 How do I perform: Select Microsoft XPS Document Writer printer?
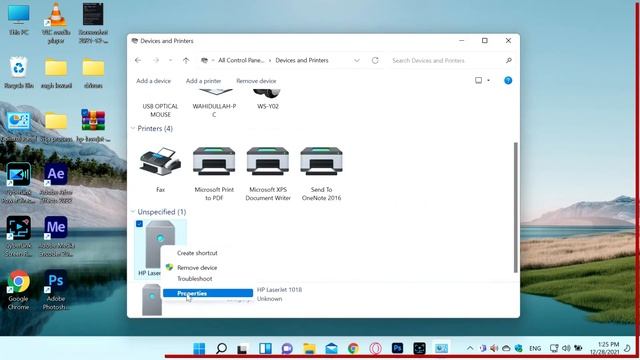268,173
